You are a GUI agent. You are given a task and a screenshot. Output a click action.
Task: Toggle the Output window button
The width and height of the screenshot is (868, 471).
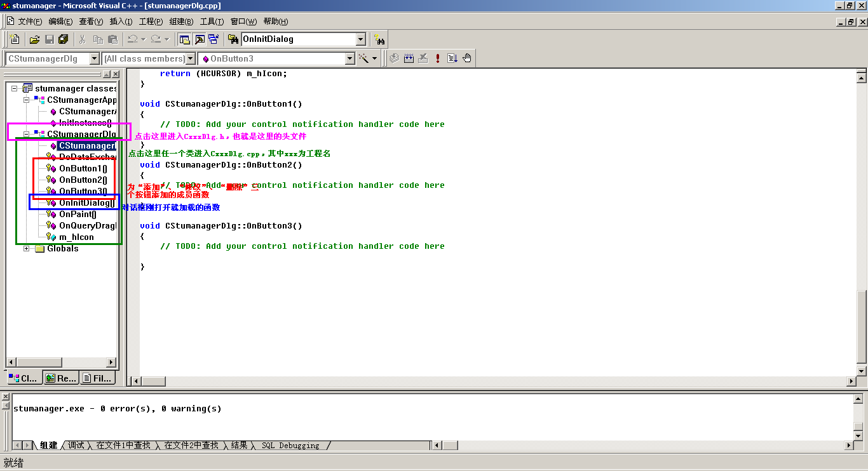click(199, 39)
